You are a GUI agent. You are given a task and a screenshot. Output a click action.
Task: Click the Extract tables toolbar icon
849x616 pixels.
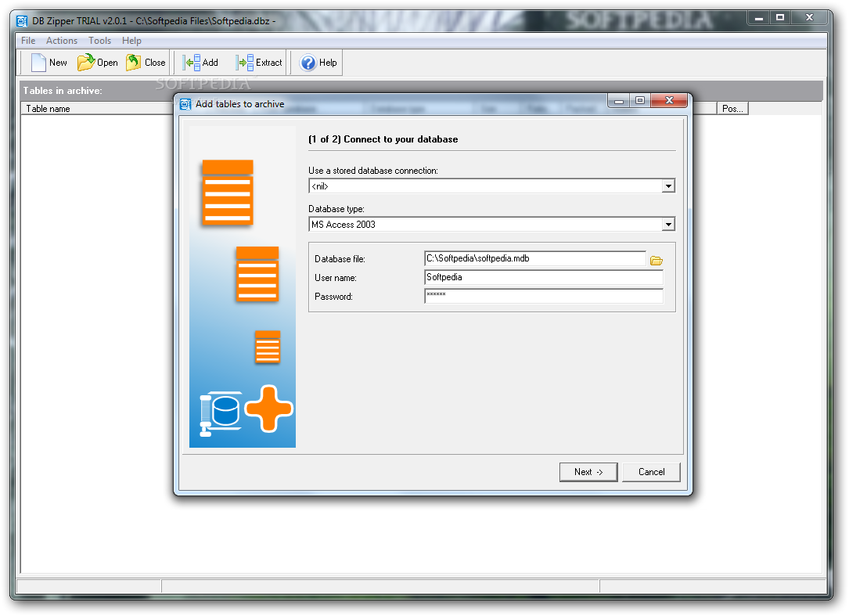point(245,63)
